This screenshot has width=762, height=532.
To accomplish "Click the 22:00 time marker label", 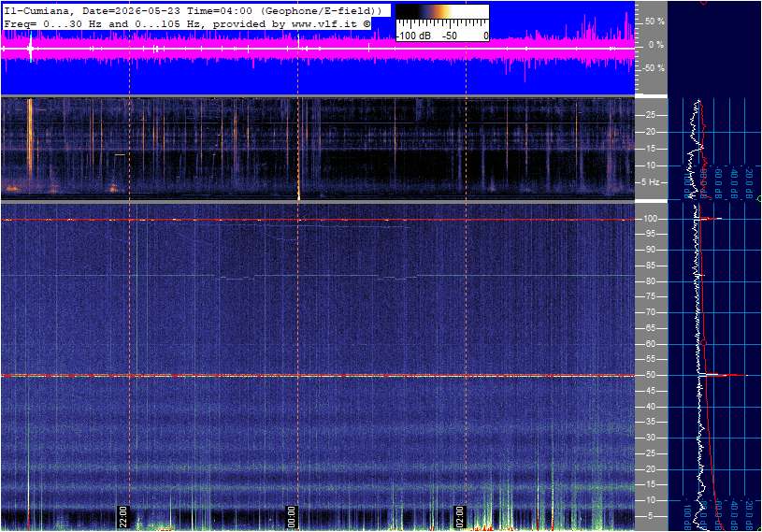I will point(123,516).
